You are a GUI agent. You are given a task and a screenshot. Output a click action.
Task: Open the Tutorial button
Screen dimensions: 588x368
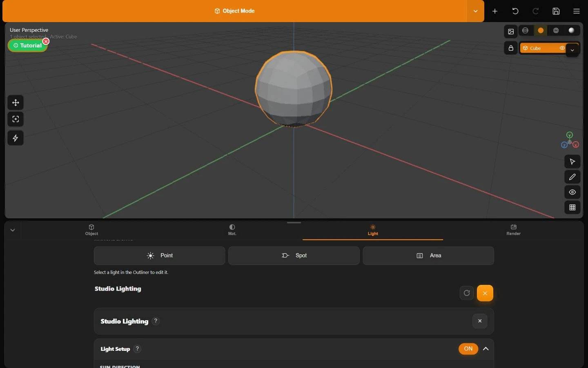[28, 45]
